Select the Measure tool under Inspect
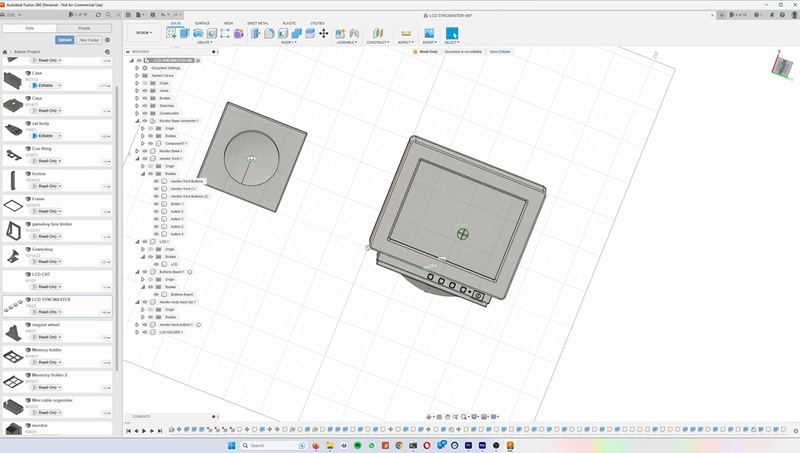The image size is (800, 453). [406, 33]
